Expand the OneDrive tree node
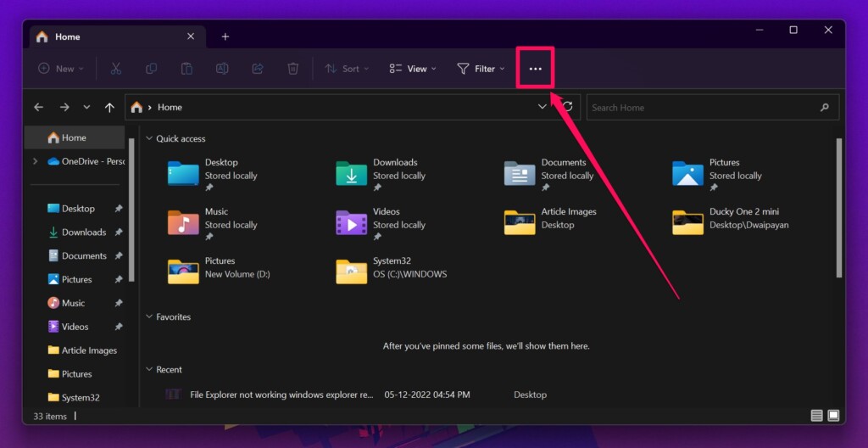 [x=35, y=161]
